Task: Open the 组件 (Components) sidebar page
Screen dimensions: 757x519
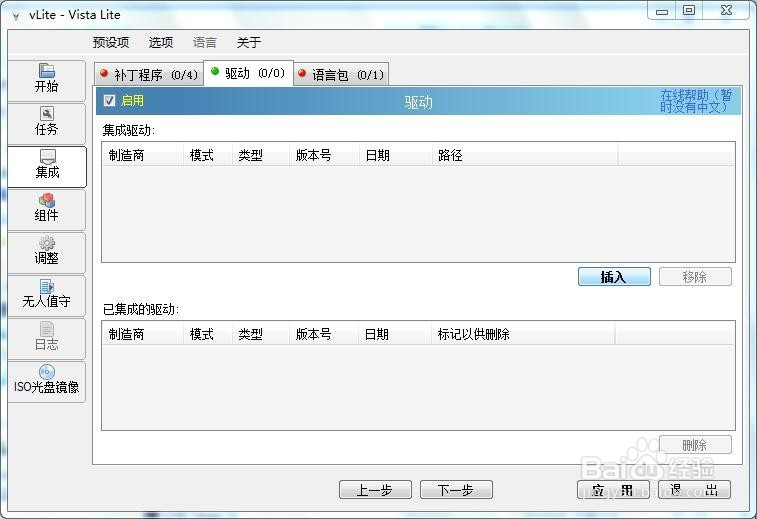Action: 46,209
